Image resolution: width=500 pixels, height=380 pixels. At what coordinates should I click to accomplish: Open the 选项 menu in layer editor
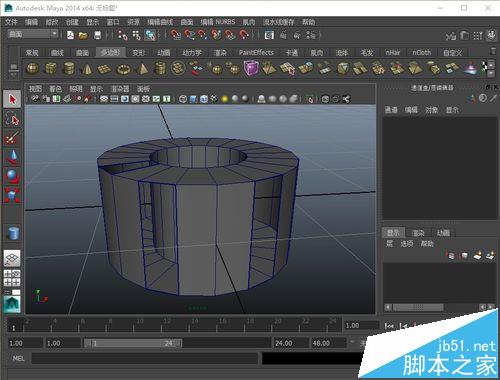point(407,244)
